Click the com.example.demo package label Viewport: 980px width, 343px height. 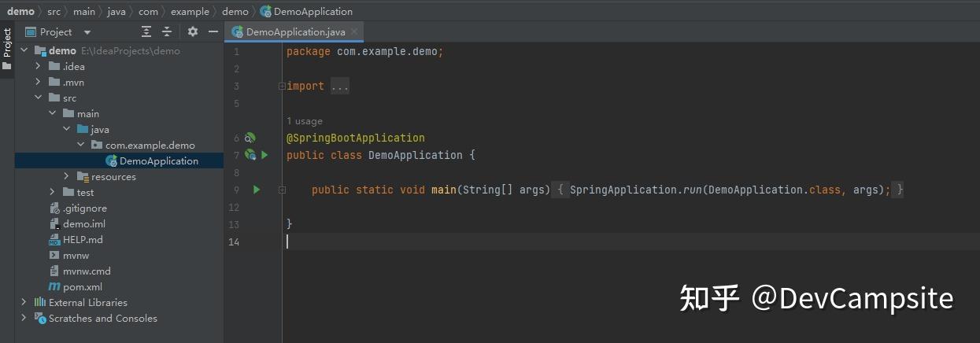[x=150, y=145]
